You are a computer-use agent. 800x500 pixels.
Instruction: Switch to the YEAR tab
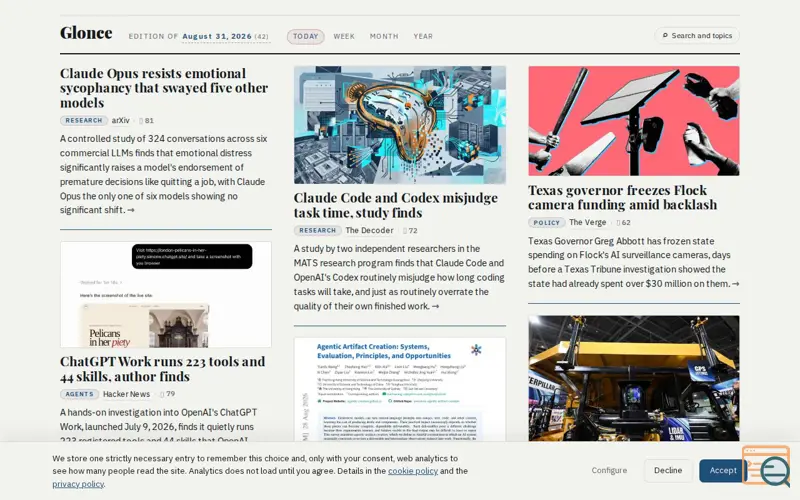423,36
